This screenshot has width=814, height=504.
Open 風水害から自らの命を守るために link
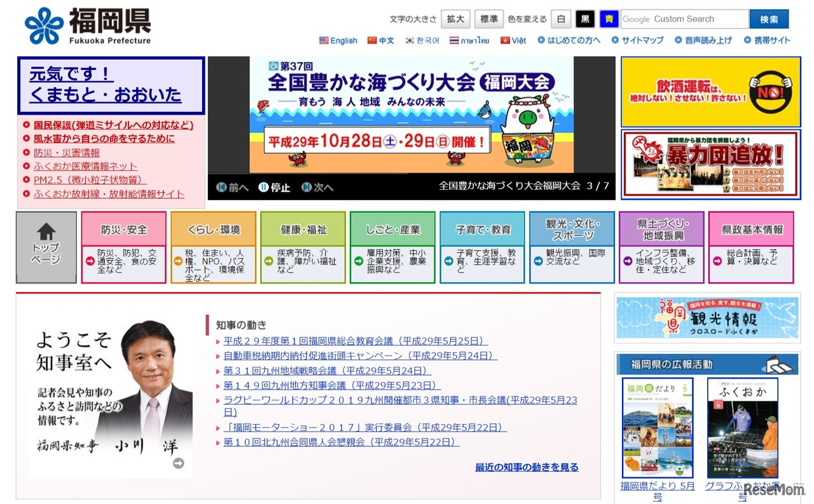coord(104,139)
